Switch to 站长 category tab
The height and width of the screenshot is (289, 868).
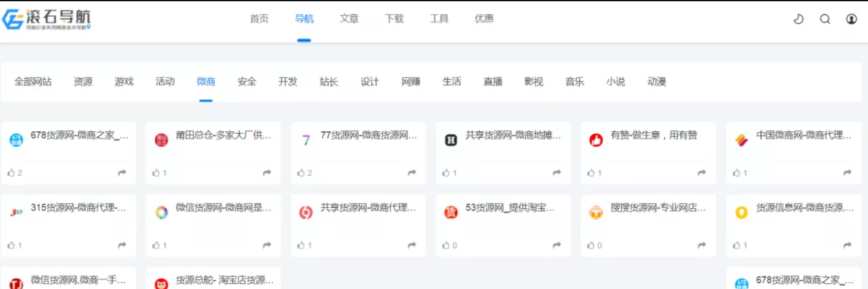pos(329,81)
